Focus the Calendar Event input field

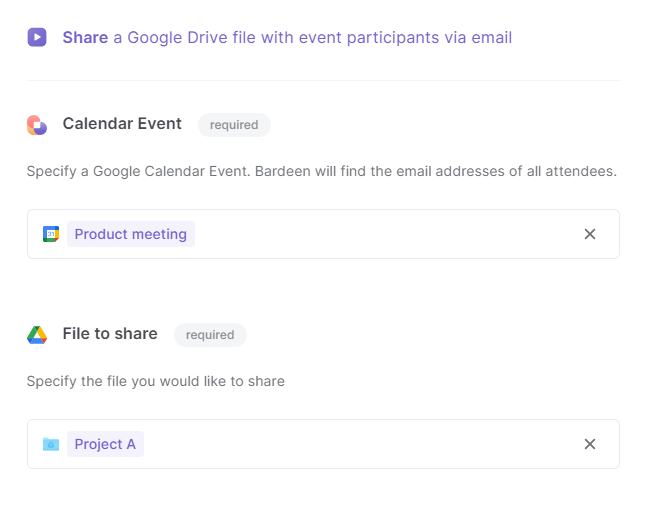pyautogui.click(x=324, y=234)
